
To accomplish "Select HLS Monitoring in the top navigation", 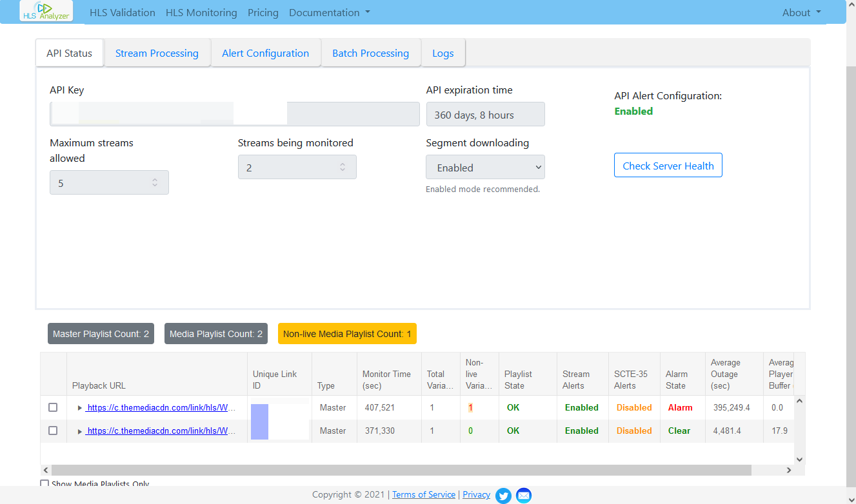I will (201, 12).
